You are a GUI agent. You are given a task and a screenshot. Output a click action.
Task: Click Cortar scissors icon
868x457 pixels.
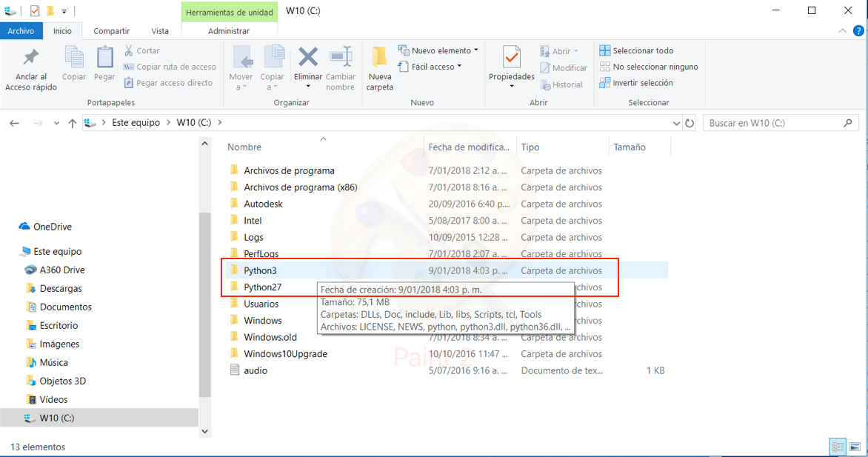pyautogui.click(x=129, y=50)
